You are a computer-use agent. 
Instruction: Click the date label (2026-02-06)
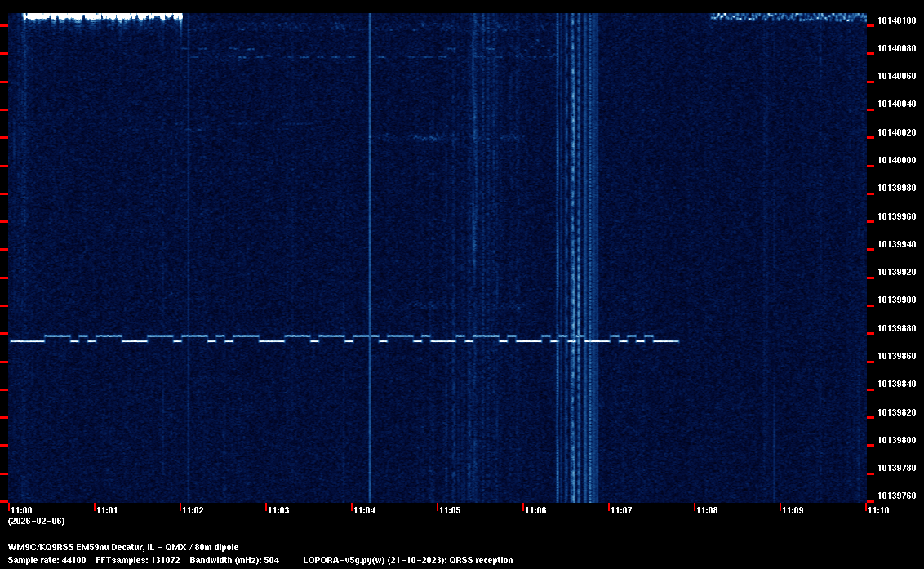(x=36, y=521)
